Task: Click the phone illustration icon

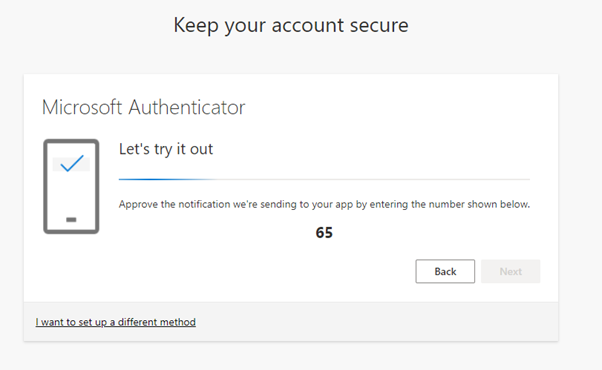Action: 71,187
